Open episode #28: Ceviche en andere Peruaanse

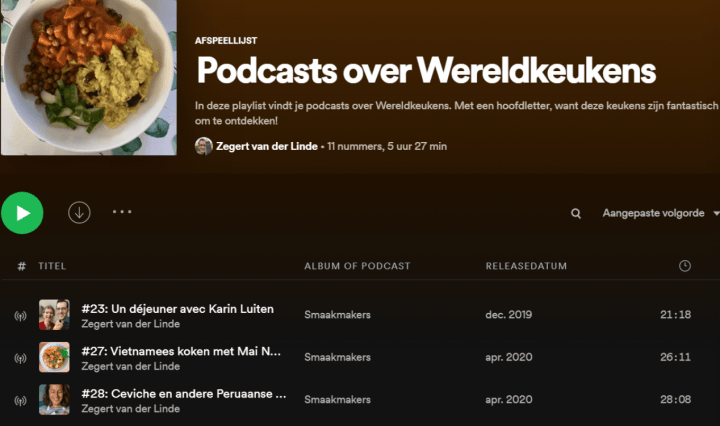pos(184,393)
